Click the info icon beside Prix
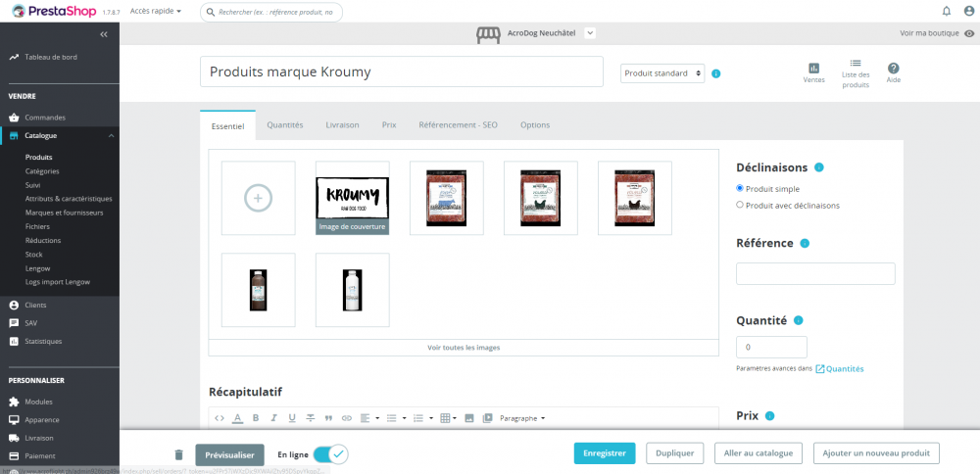This screenshot has width=980, height=474. (770, 416)
